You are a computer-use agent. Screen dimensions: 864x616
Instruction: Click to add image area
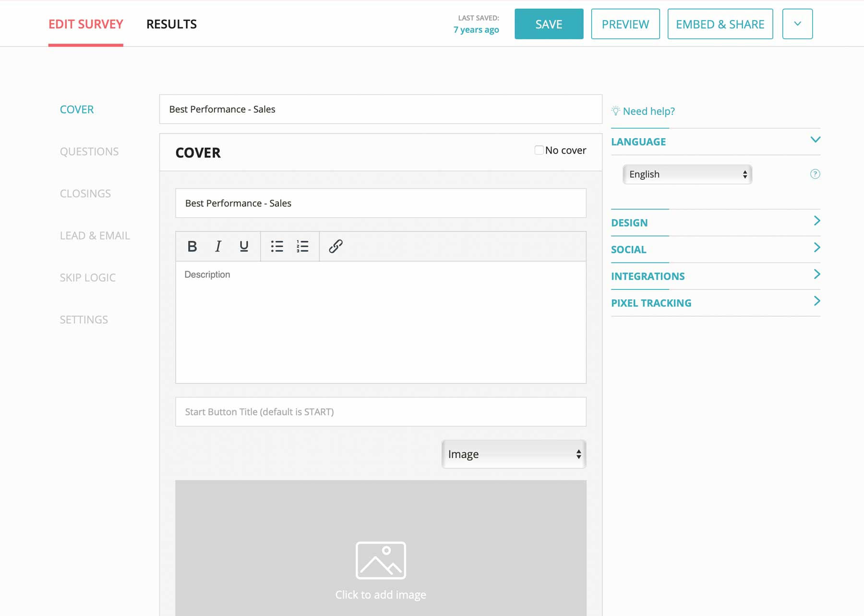click(x=381, y=548)
